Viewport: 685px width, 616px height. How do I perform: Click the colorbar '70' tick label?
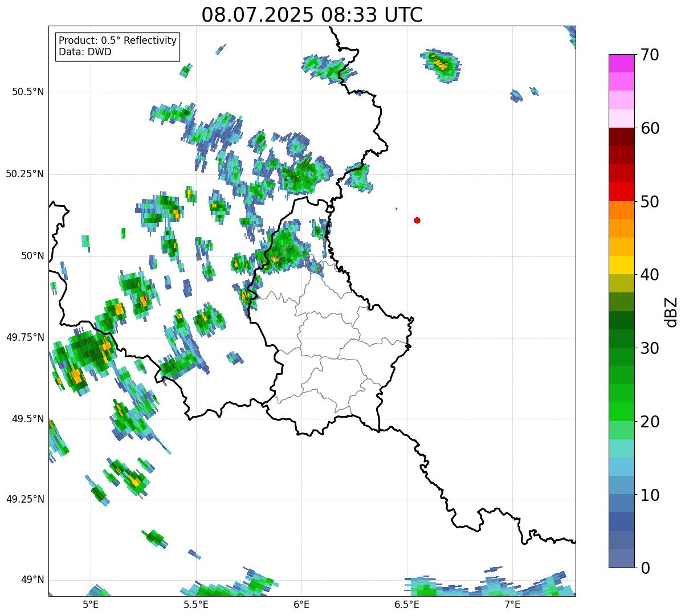click(650, 55)
